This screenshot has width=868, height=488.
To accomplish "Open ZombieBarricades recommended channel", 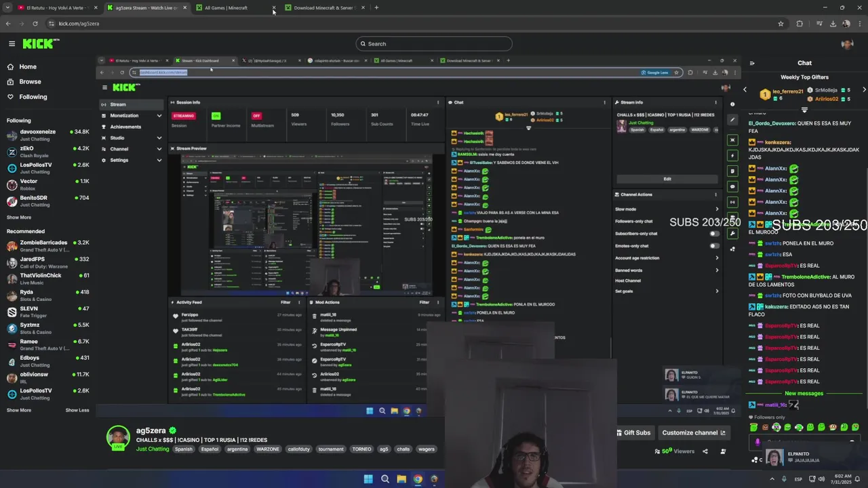I will pyautogui.click(x=48, y=245).
